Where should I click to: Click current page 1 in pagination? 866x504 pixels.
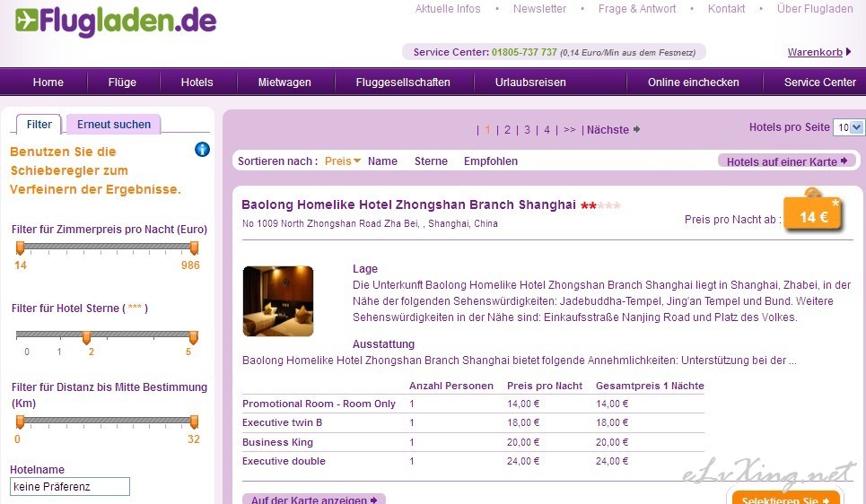coord(487,130)
